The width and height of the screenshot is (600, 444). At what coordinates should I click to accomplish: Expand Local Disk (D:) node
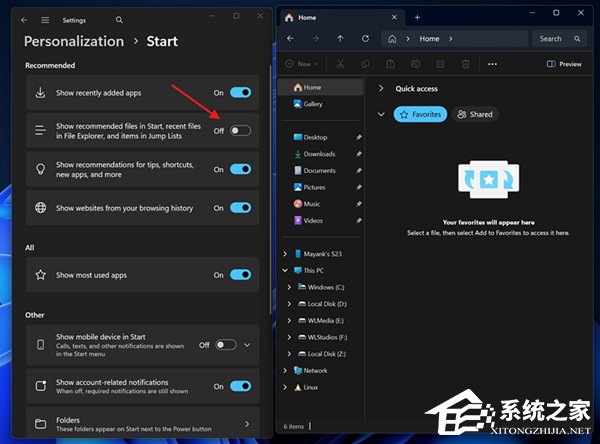[289, 304]
